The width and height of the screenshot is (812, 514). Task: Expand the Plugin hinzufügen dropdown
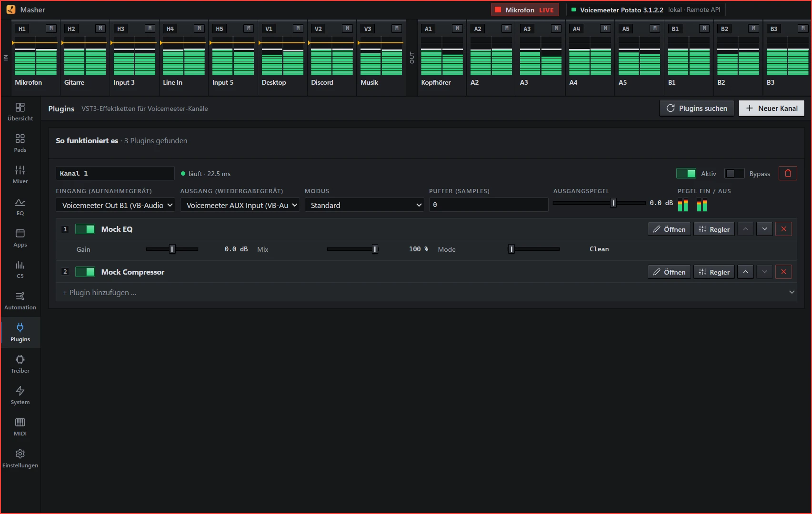pos(426,292)
